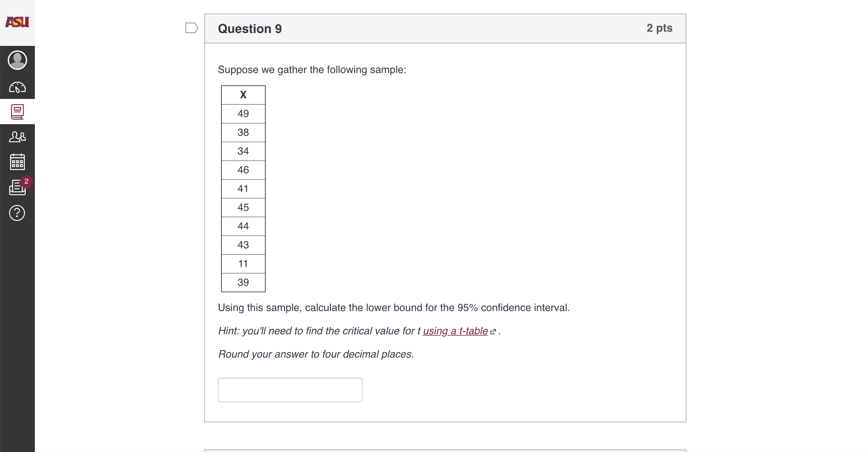The width and height of the screenshot is (868, 452).
Task: Open the Help question mark icon
Action: tap(17, 213)
